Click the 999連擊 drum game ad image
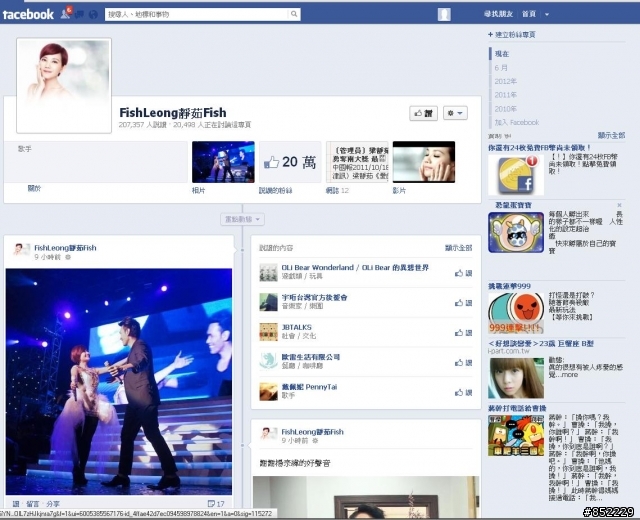The height and width of the screenshot is (520, 640). point(516,313)
